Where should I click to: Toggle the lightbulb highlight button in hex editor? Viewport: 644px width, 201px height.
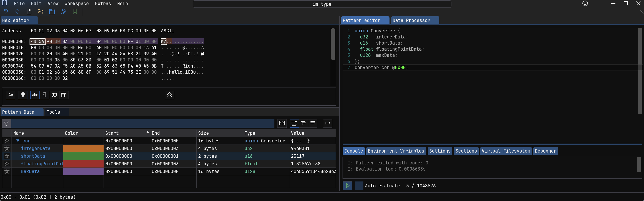point(23,95)
